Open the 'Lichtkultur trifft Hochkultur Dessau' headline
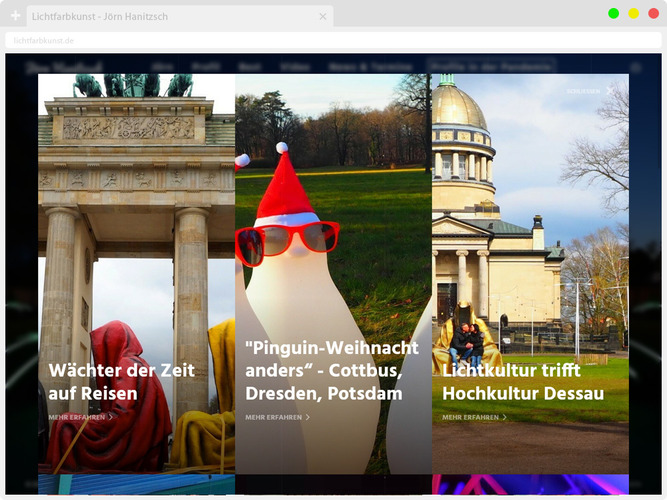This screenshot has width=667, height=500. click(523, 381)
